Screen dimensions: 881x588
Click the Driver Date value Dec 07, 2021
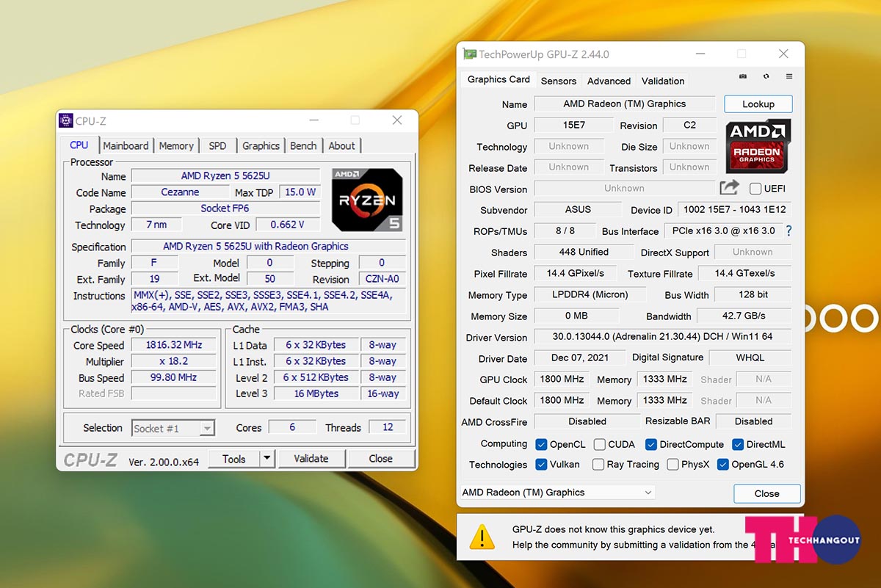point(580,357)
